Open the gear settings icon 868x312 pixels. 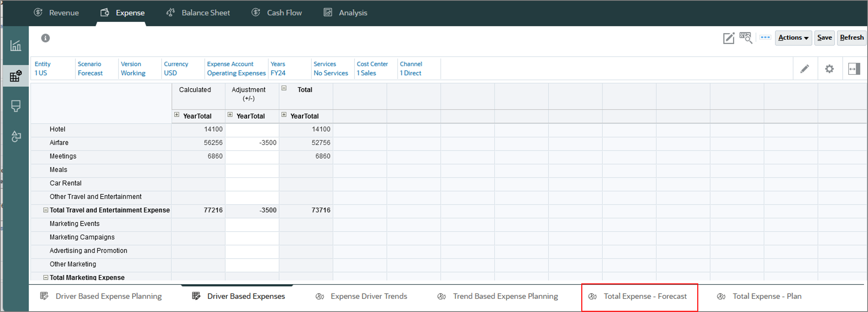click(829, 69)
